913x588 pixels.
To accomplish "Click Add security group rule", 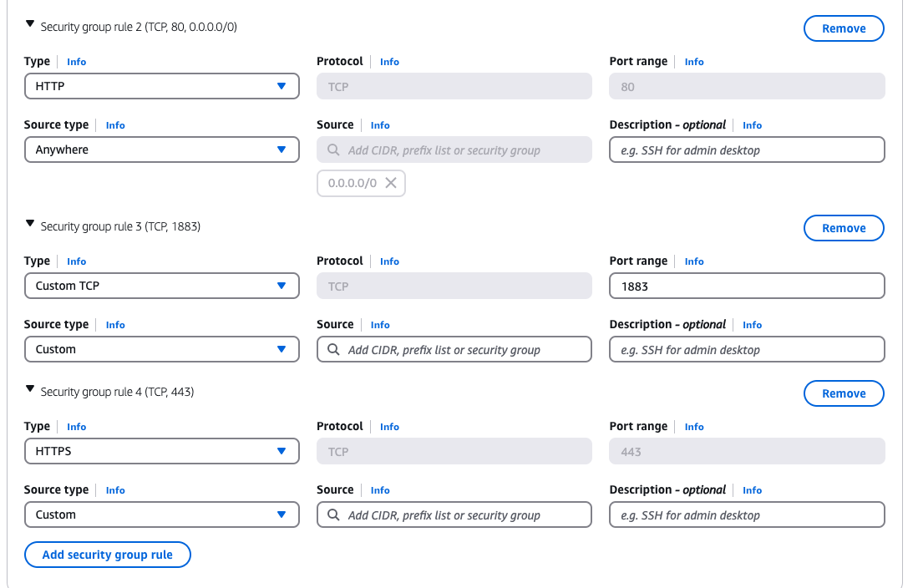I will tap(107, 554).
